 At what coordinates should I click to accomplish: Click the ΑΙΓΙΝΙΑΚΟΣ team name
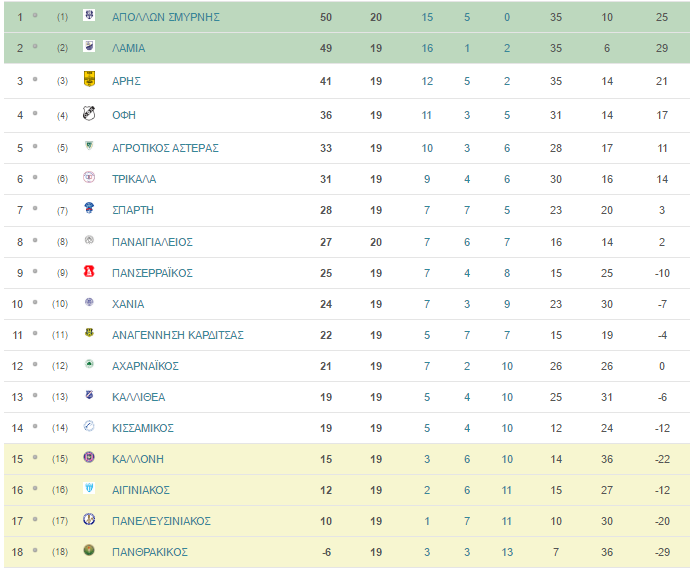141,490
